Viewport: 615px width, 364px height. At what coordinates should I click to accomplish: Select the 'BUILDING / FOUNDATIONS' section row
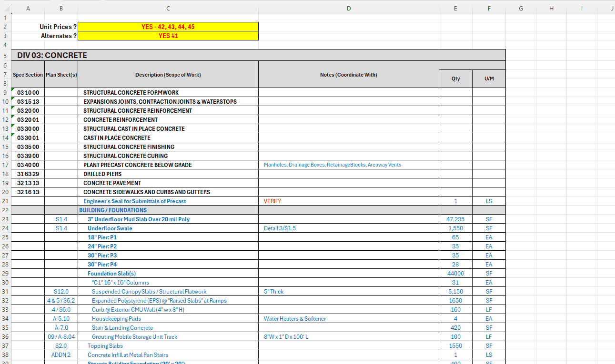(258, 210)
